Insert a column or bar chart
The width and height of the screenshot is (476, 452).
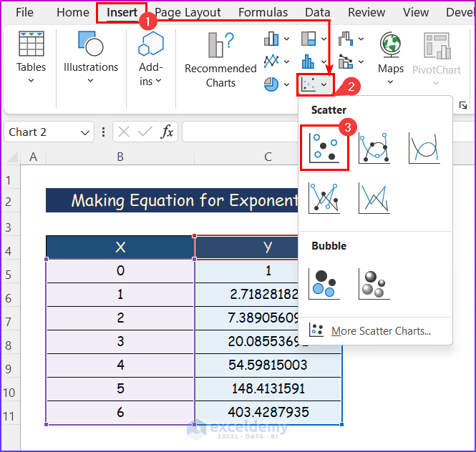tap(271, 39)
